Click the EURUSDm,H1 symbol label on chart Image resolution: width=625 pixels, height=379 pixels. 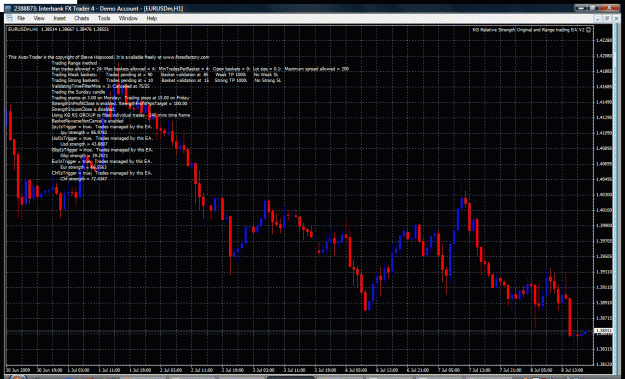(x=23, y=29)
